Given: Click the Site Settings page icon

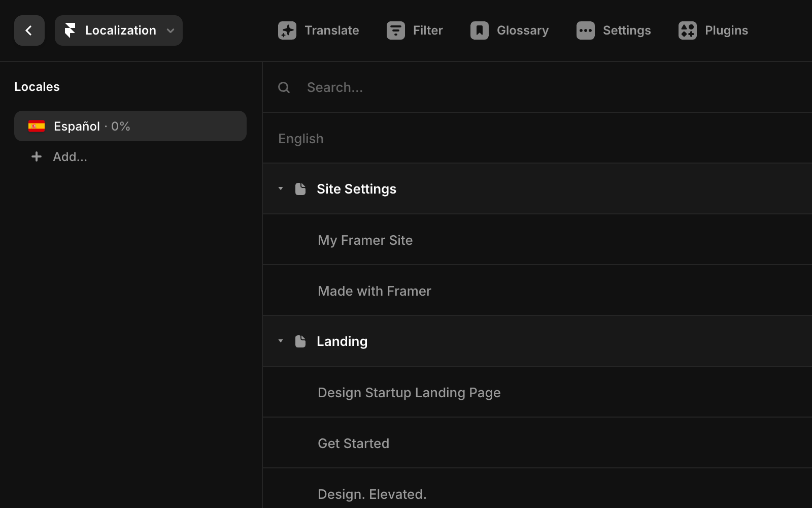Looking at the screenshot, I should click(300, 189).
